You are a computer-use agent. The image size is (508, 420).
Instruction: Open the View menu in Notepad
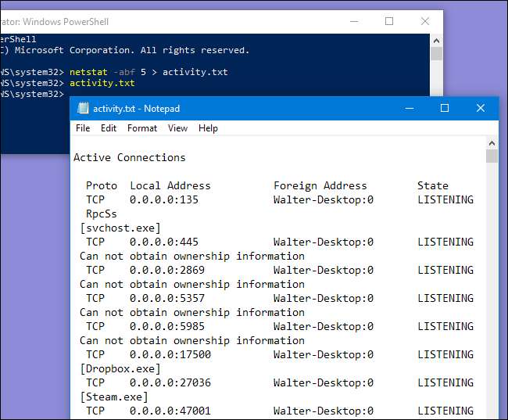point(177,128)
